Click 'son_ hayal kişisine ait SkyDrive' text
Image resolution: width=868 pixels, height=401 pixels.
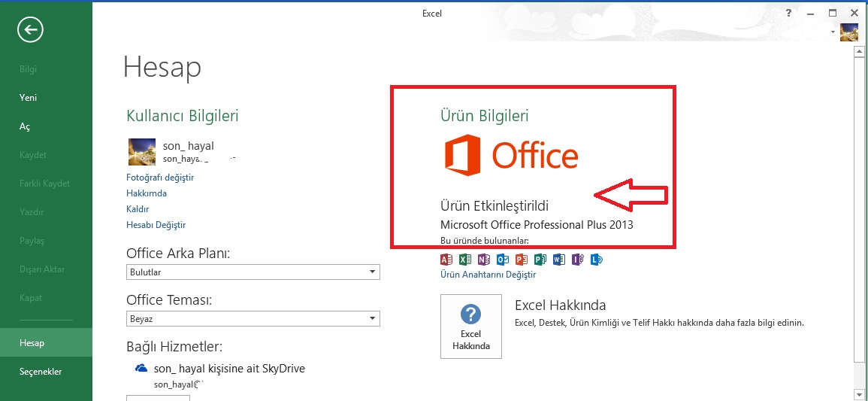tap(230, 369)
